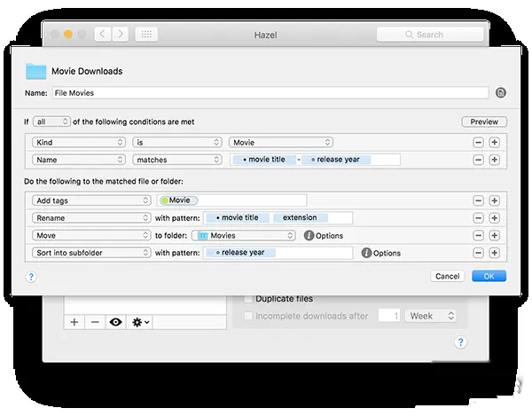This screenshot has width=532, height=416.
Task: Select the green Movie tag token
Action: click(179, 200)
